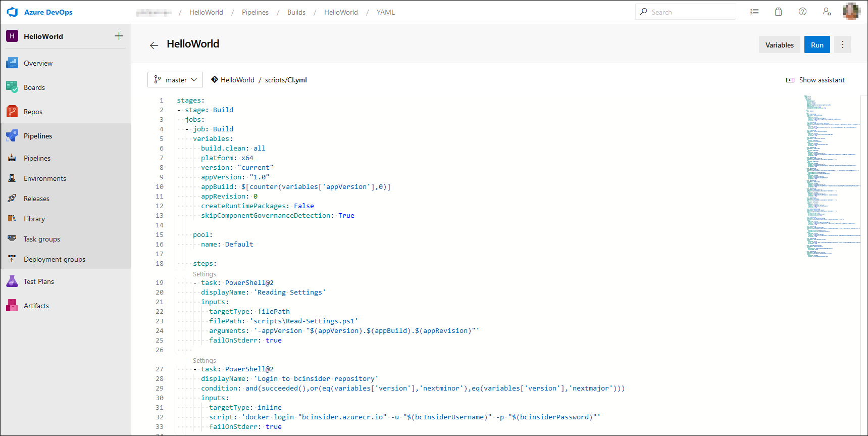The width and height of the screenshot is (868, 436).
Task: Add new item with plus icon
Action: (x=119, y=36)
